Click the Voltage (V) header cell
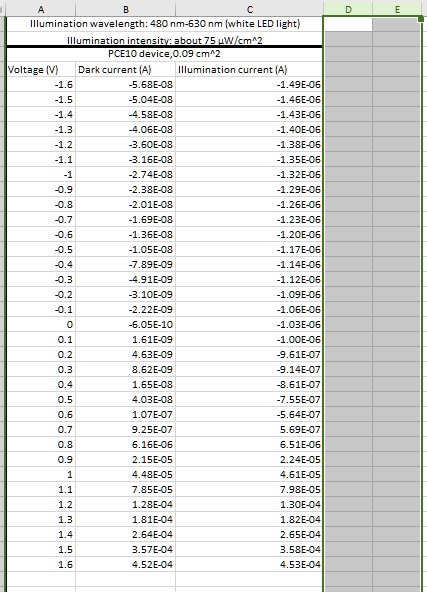427x592 pixels. coord(41,69)
